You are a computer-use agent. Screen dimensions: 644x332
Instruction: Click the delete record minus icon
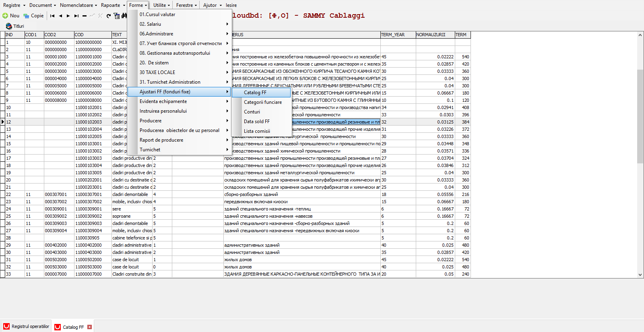point(85,16)
